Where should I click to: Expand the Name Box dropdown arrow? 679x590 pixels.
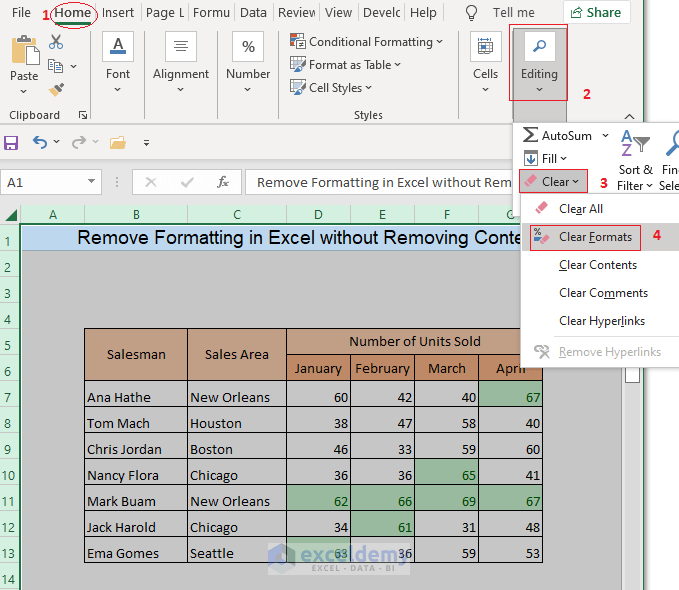click(x=91, y=182)
